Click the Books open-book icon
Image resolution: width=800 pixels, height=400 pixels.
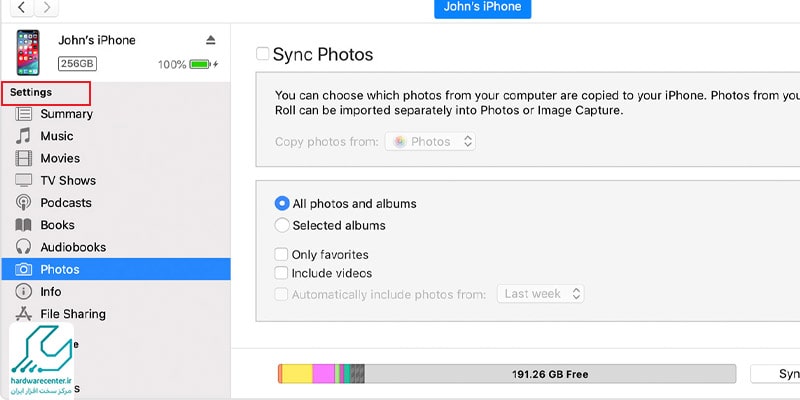pos(23,225)
